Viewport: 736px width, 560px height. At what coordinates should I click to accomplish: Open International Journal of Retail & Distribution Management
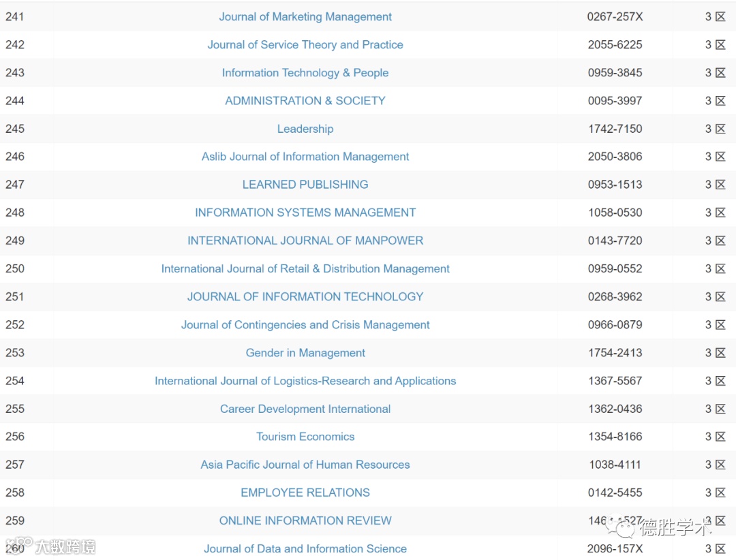coord(305,269)
